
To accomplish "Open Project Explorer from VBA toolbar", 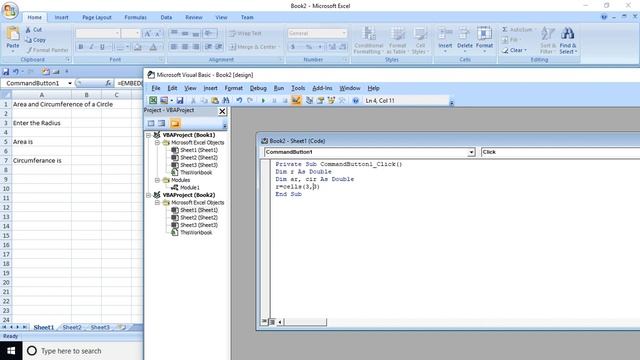I will click(x=309, y=100).
